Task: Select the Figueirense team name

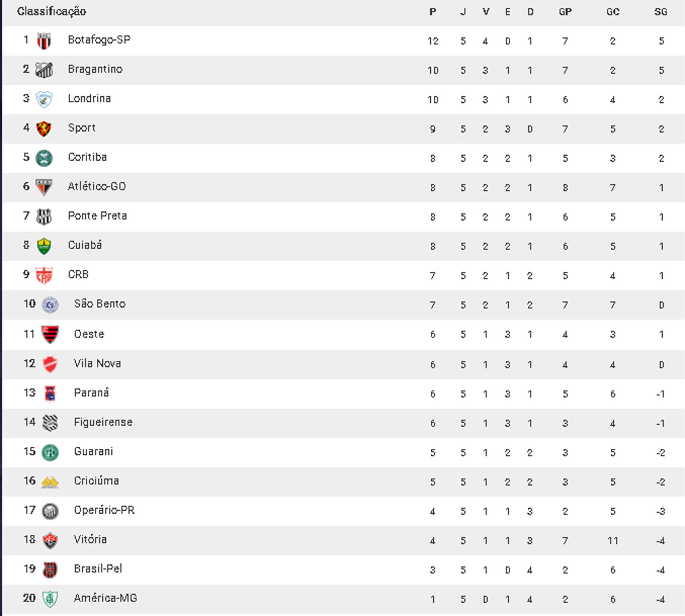Action: (x=103, y=422)
